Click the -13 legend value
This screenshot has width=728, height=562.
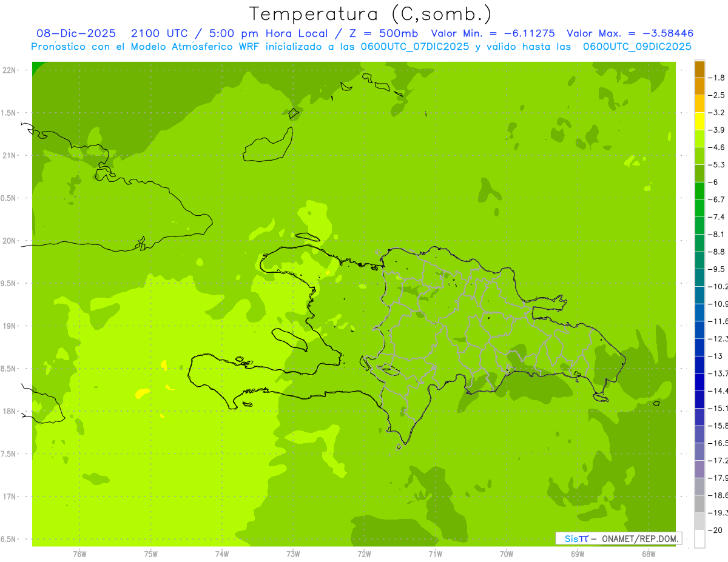[716, 356]
